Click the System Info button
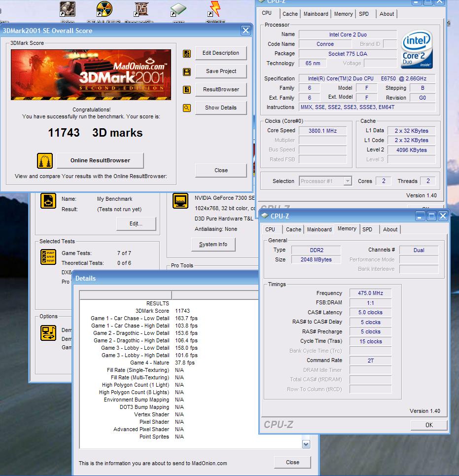This screenshot has height=476, width=459. coord(213,244)
